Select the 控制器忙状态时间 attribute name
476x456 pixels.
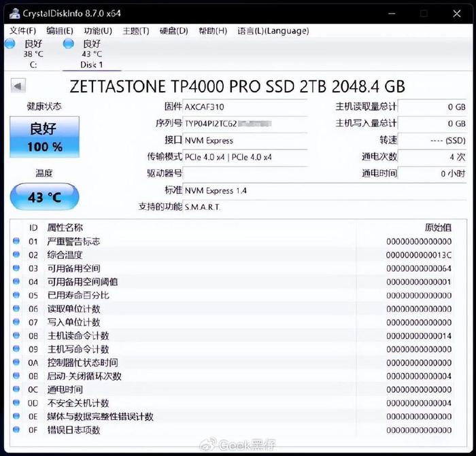(82, 362)
